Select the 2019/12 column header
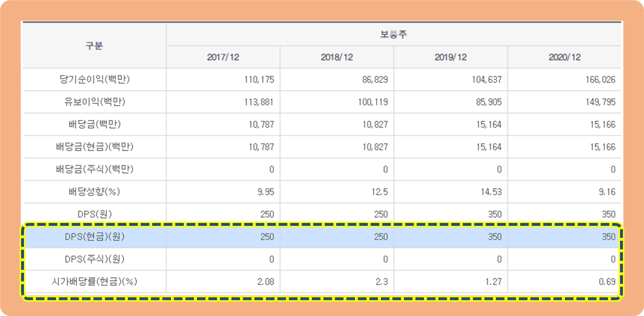The width and height of the screenshot is (644, 316). coord(451,57)
